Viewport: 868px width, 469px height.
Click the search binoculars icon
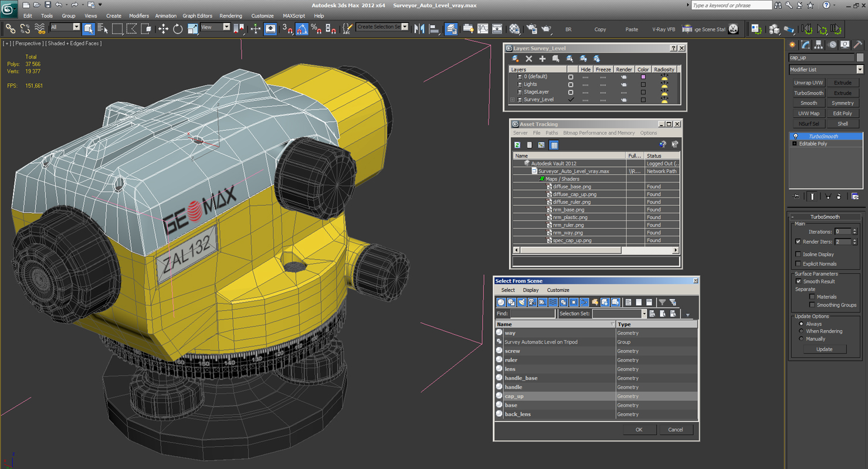click(779, 5)
